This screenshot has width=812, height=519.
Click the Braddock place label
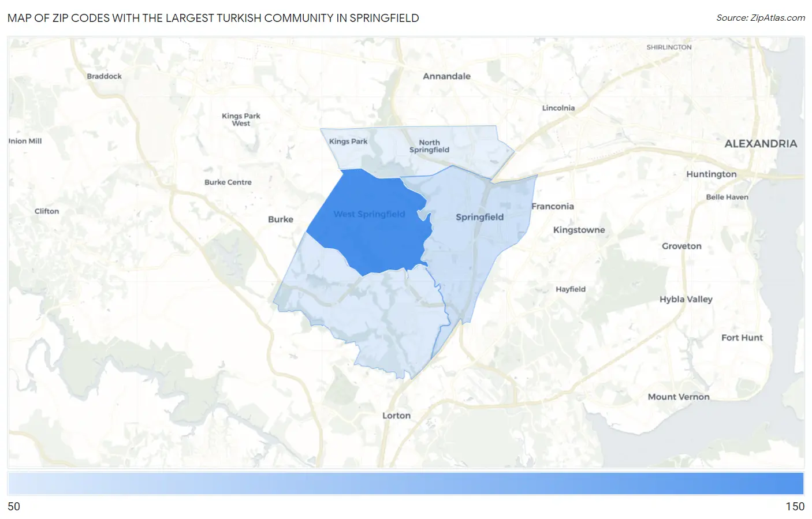(x=105, y=76)
